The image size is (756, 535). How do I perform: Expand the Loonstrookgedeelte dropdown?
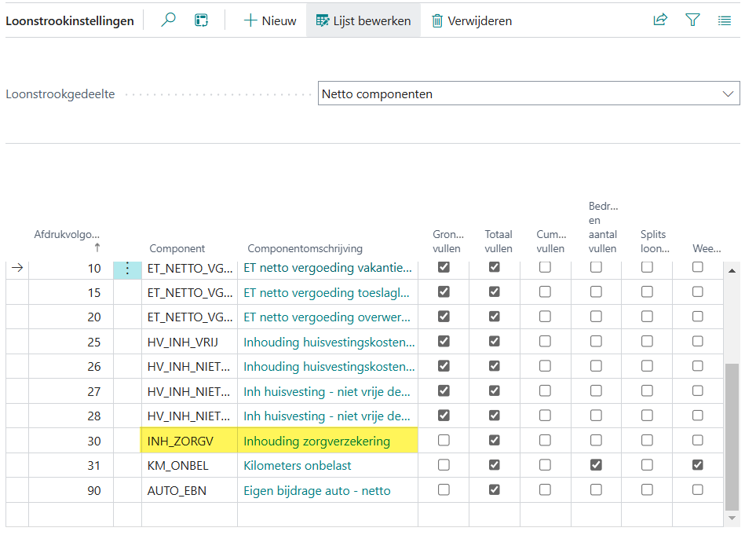pyautogui.click(x=726, y=94)
